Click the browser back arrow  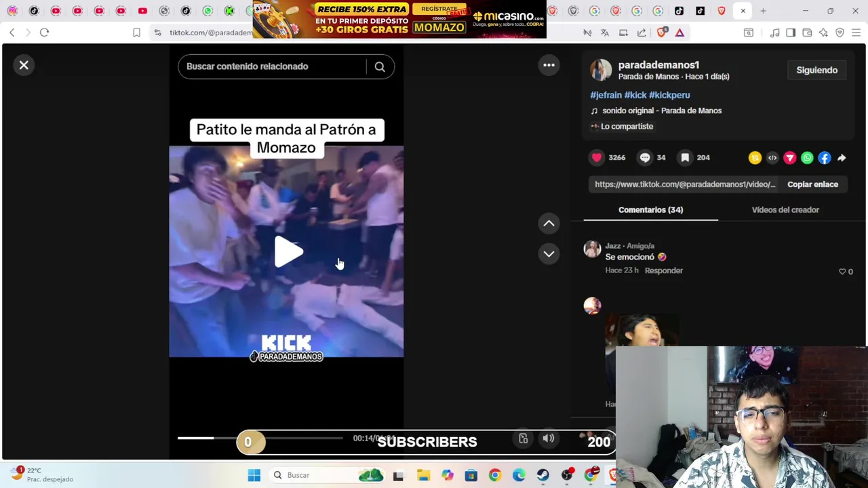[12, 33]
